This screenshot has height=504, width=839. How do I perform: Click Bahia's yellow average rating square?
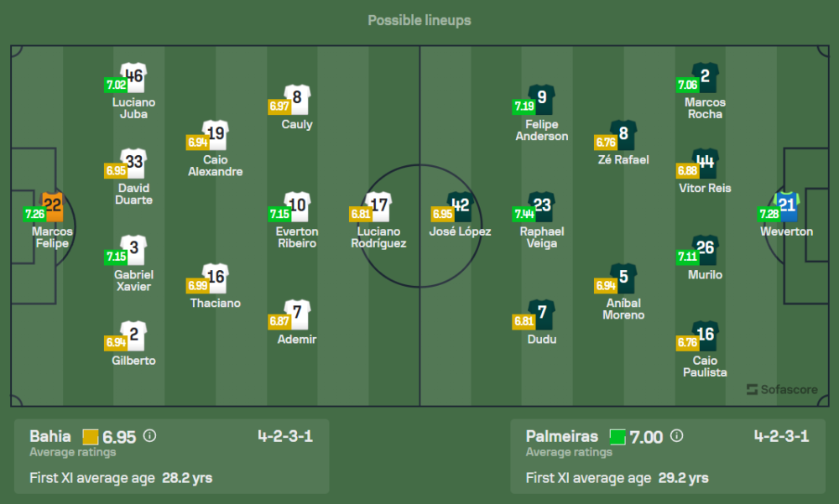(x=91, y=437)
